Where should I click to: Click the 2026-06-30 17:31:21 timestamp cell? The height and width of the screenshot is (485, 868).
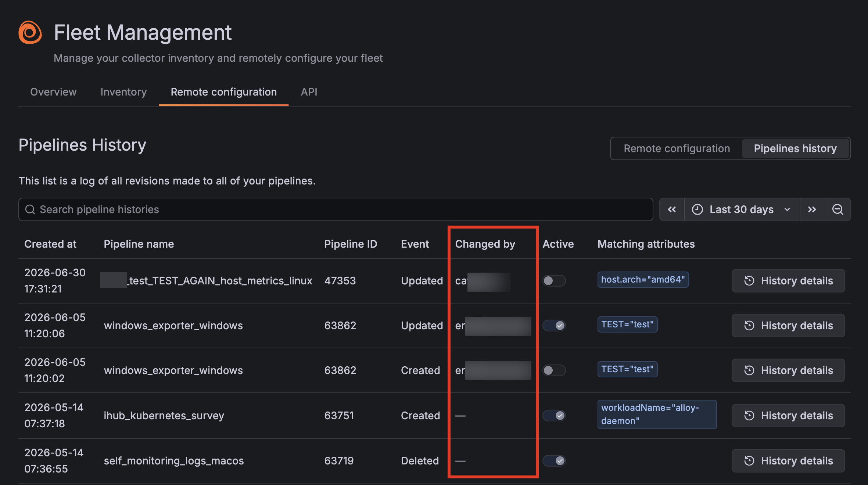[x=55, y=281]
